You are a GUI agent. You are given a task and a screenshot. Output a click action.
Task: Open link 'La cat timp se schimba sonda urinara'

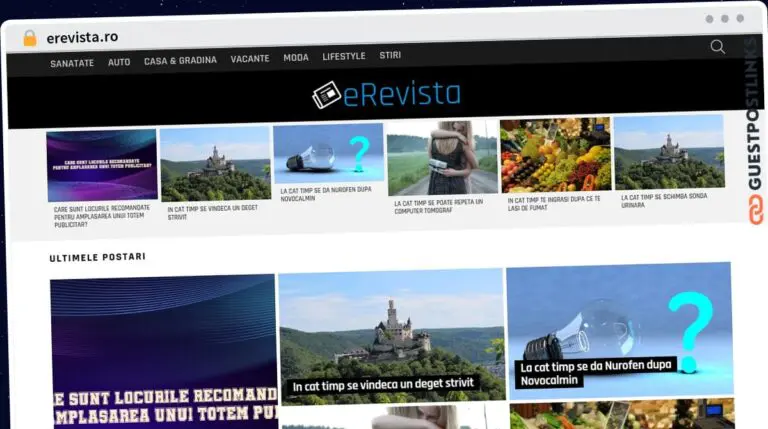pyautogui.click(x=664, y=200)
